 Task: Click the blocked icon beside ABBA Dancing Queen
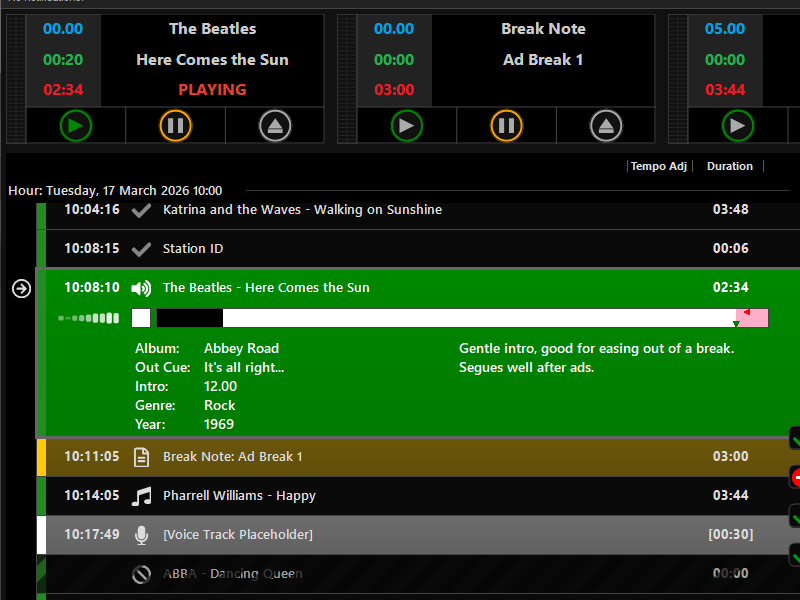coord(141,574)
